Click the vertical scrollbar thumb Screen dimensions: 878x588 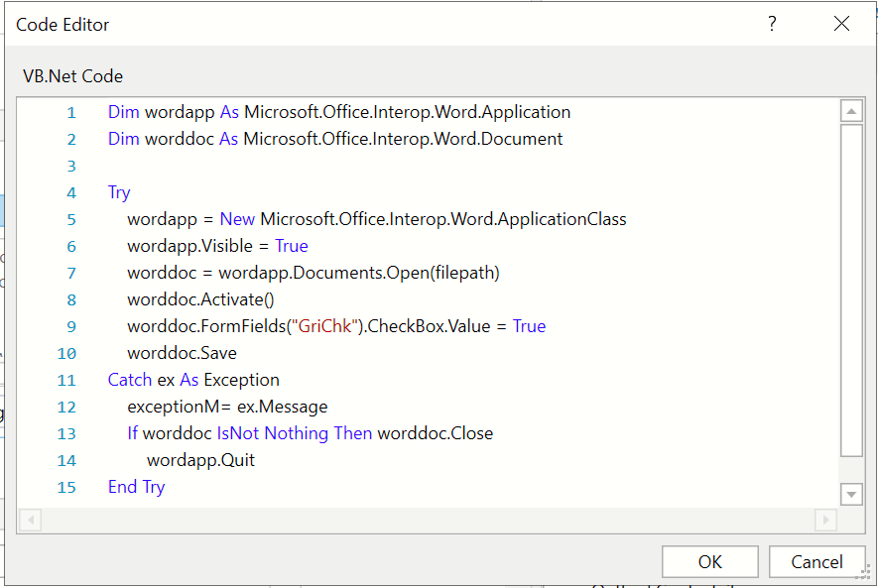click(851, 288)
